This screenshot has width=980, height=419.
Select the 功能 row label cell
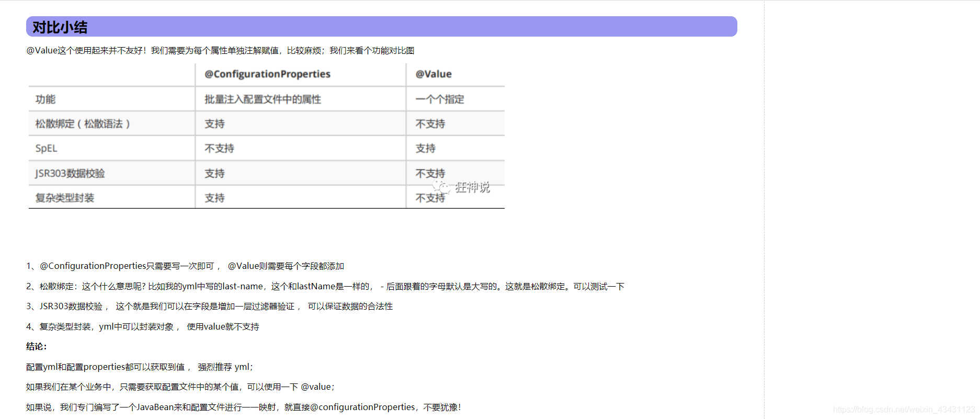[x=45, y=99]
